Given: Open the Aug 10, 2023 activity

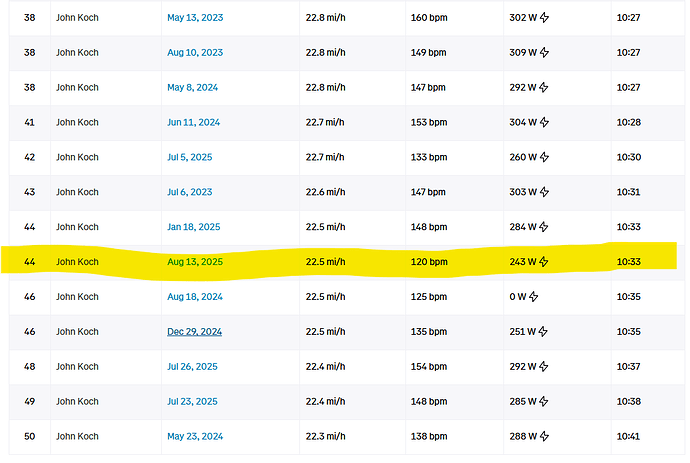Looking at the screenshot, I should 194,52.
